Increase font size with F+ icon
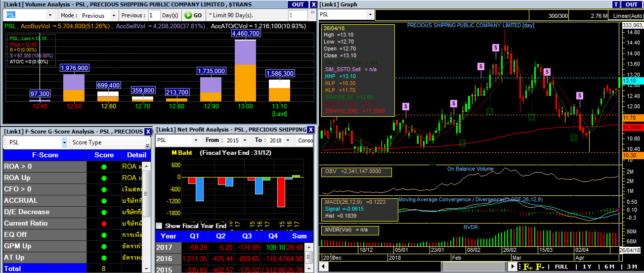 click(x=528, y=267)
